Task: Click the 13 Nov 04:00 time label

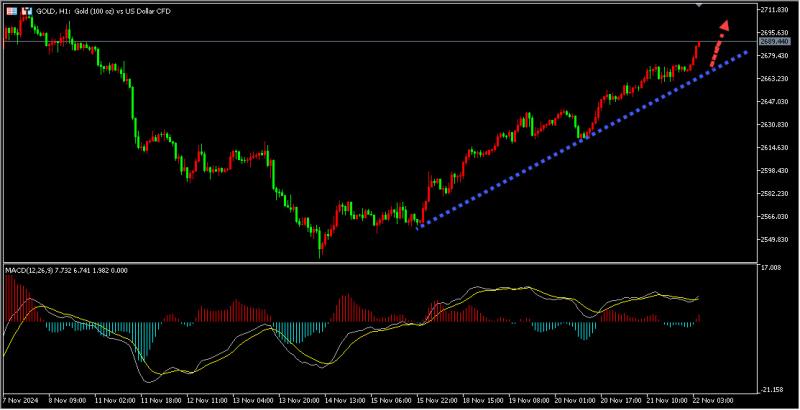Action: (x=251, y=399)
